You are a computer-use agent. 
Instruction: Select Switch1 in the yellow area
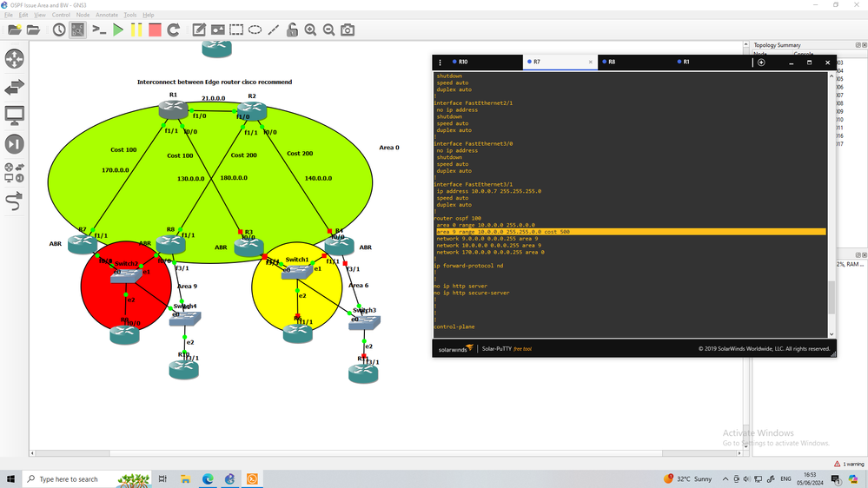(297, 272)
